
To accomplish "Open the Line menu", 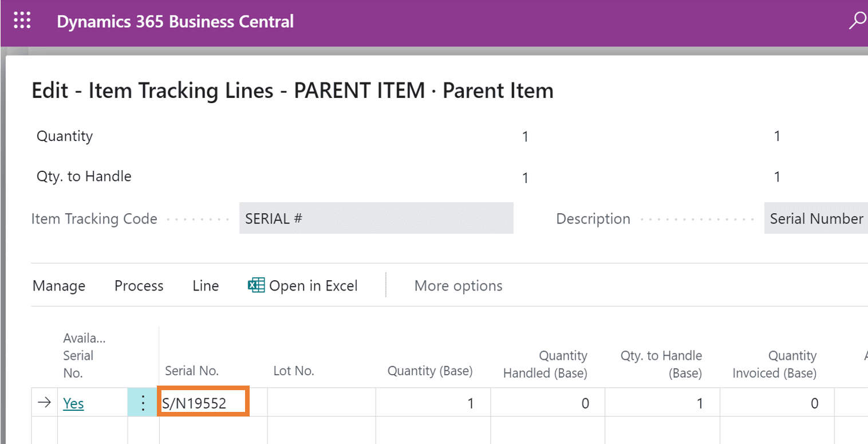I will click(206, 286).
